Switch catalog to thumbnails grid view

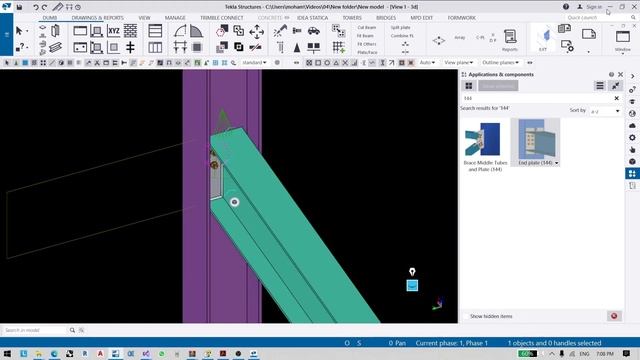click(469, 86)
